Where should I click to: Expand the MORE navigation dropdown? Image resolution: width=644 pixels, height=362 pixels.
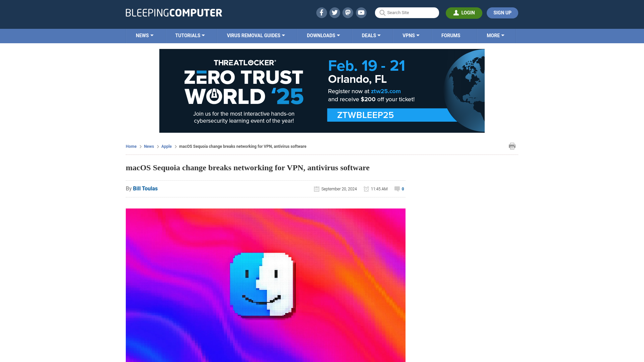click(x=495, y=35)
